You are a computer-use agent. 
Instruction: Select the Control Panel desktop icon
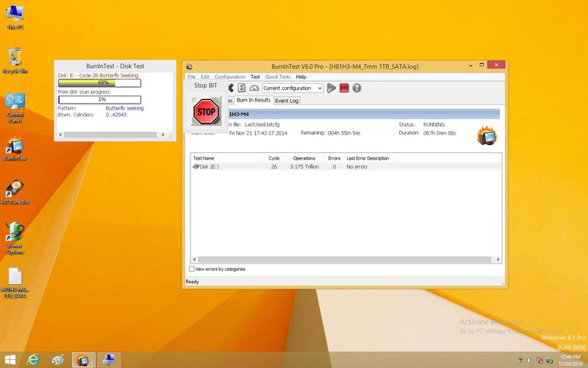[15, 107]
